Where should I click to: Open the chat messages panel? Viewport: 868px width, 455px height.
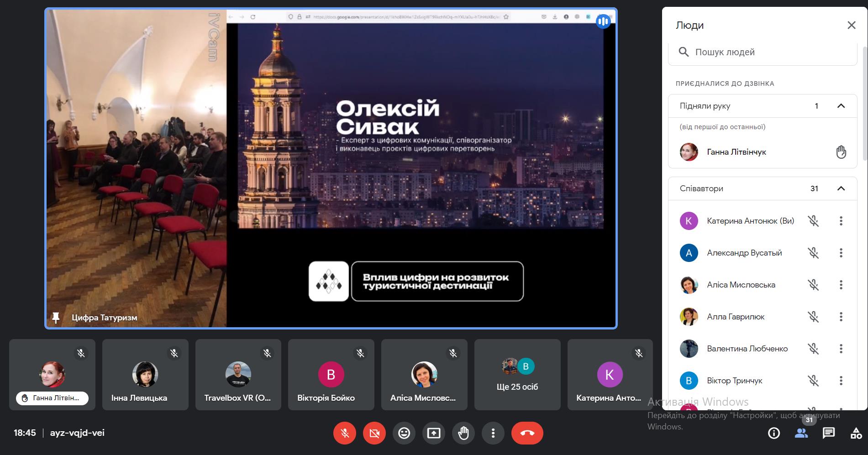pyautogui.click(x=828, y=433)
